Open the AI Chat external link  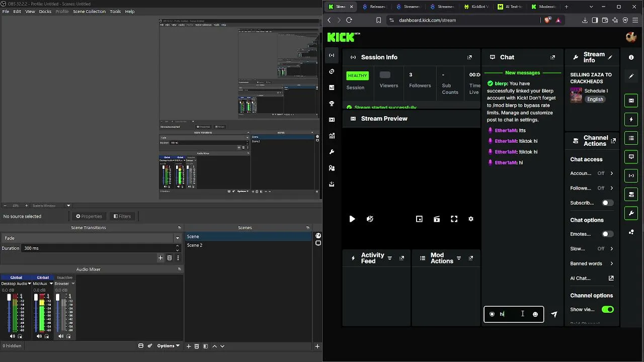click(611, 278)
